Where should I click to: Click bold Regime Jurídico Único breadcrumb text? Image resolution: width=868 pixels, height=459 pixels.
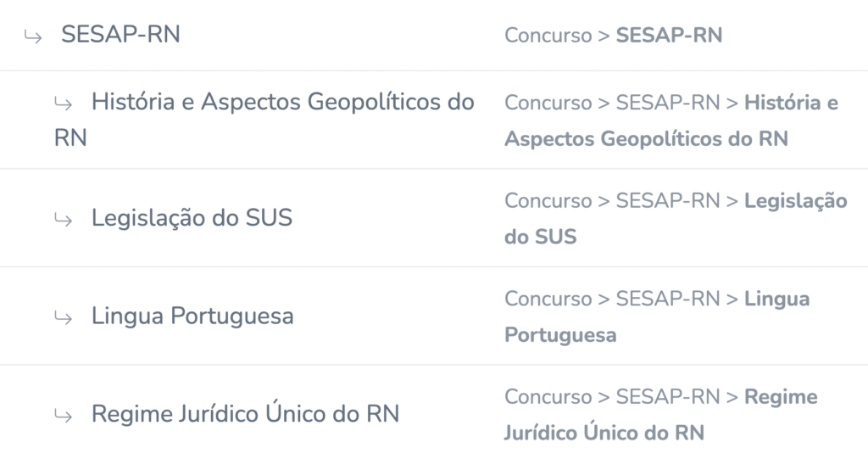point(661,415)
